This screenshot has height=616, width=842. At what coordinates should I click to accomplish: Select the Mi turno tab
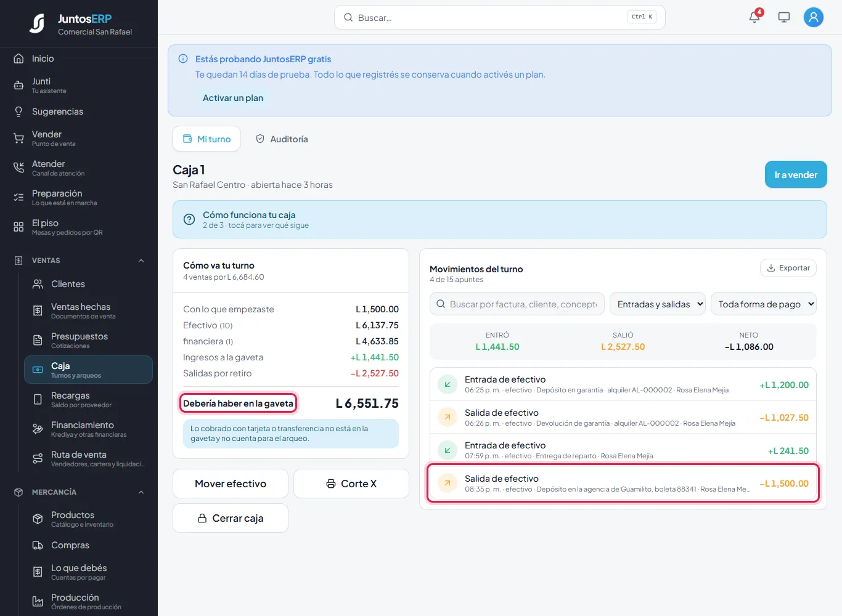[x=206, y=139]
